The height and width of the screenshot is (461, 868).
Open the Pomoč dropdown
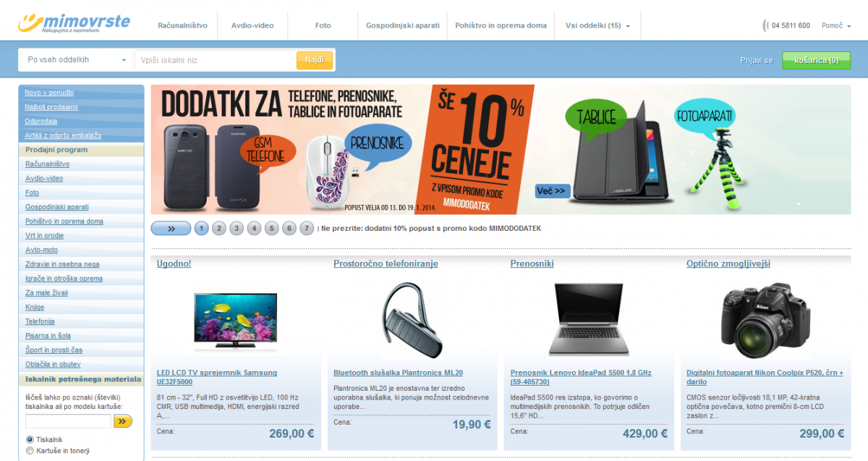click(836, 25)
